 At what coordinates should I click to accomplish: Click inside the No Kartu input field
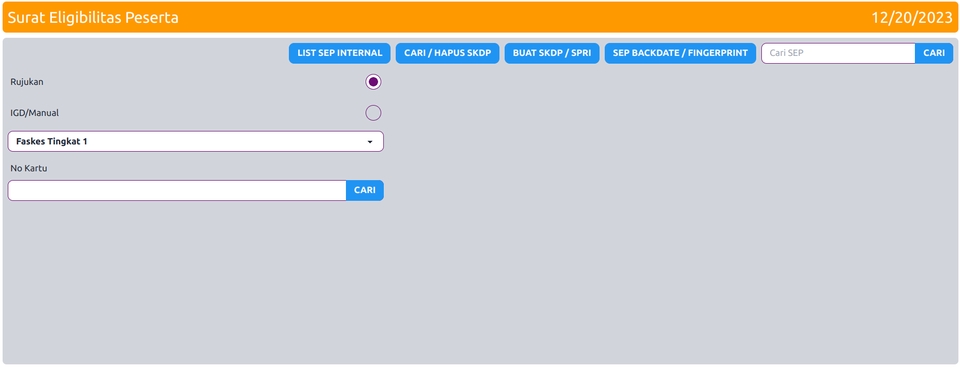click(177, 190)
